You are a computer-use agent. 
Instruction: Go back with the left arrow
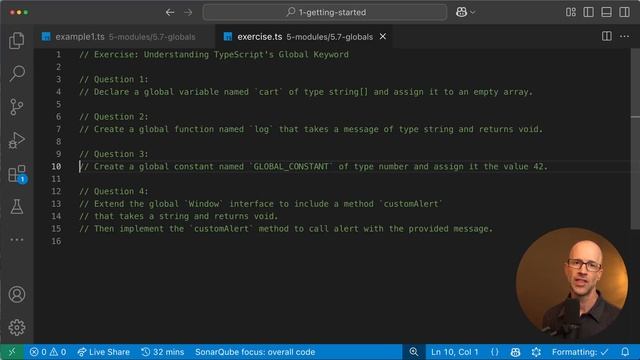[170, 12]
